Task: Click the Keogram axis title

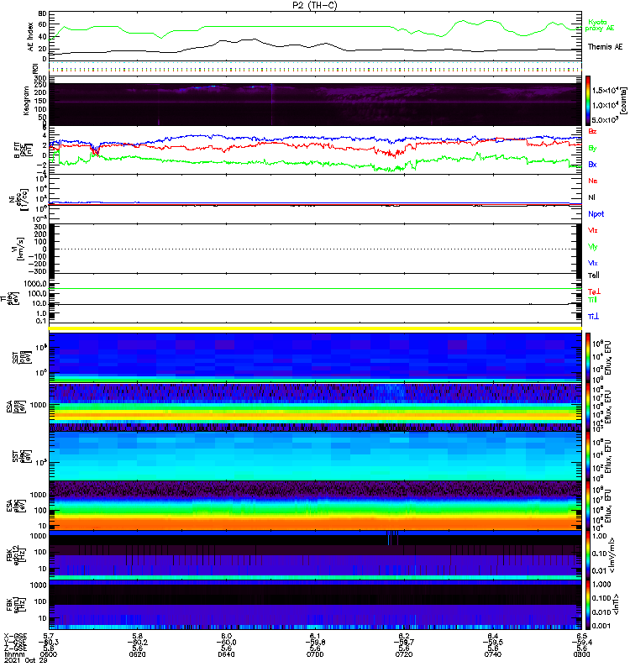Action: click(x=27, y=100)
